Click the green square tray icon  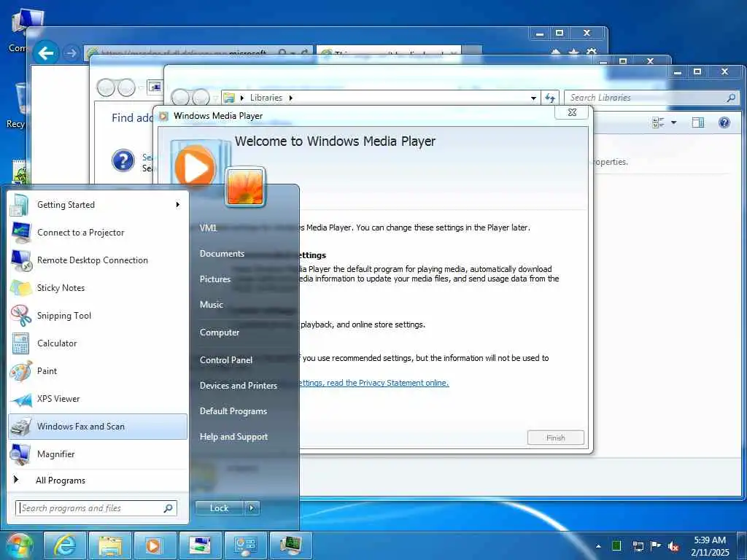616,545
